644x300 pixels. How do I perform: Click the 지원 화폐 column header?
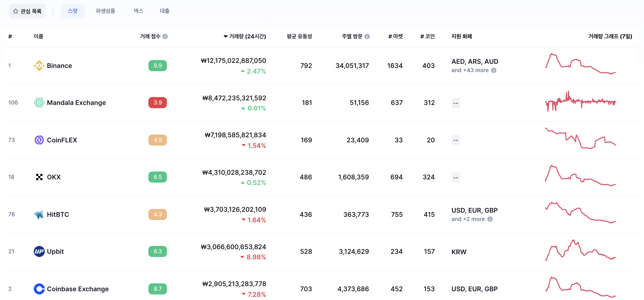pos(462,37)
